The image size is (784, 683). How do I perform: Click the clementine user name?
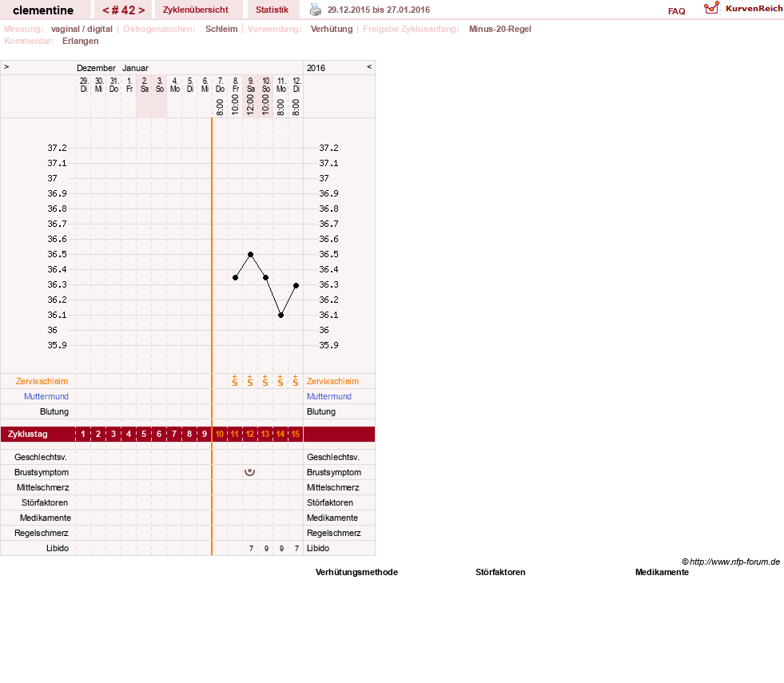(43, 10)
